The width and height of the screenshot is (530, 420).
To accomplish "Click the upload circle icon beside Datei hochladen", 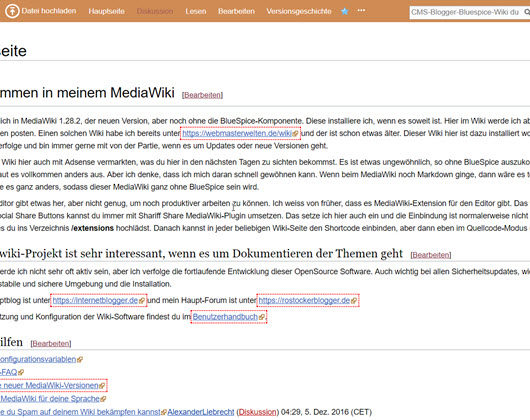I will (x=12, y=11).
